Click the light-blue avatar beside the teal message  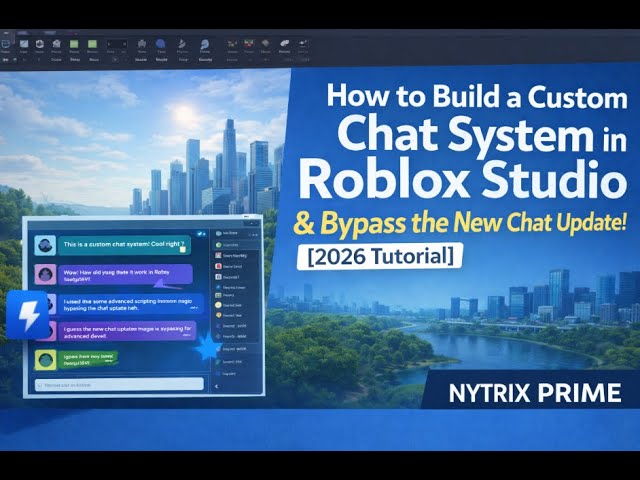(45, 245)
